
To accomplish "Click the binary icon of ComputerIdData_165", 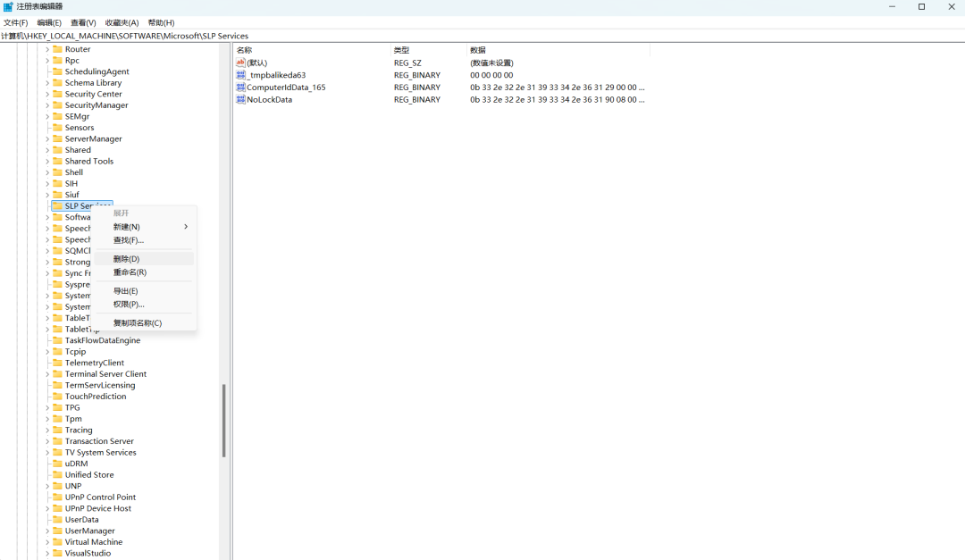I will (x=240, y=88).
